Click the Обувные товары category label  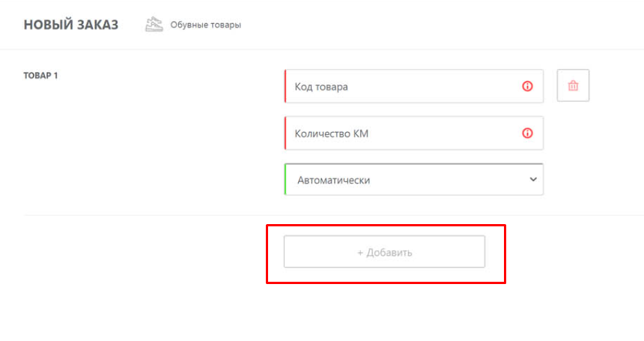206,25
